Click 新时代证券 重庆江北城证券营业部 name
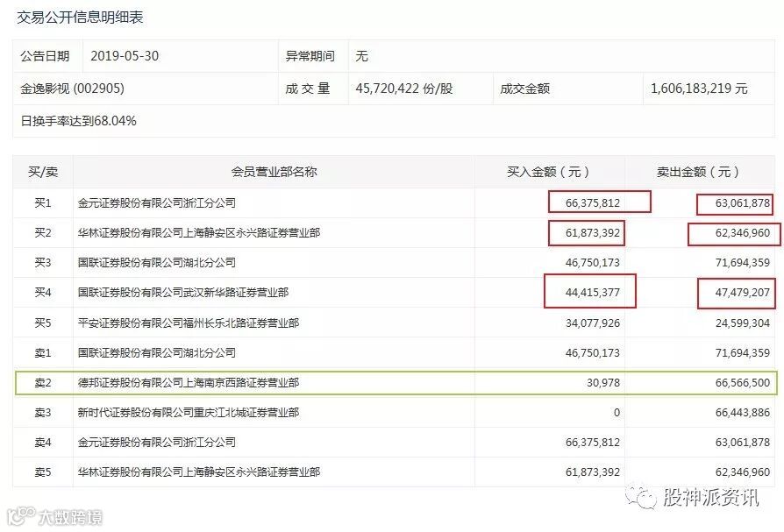The height and width of the screenshot is (532, 784). pyautogui.click(x=189, y=412)
